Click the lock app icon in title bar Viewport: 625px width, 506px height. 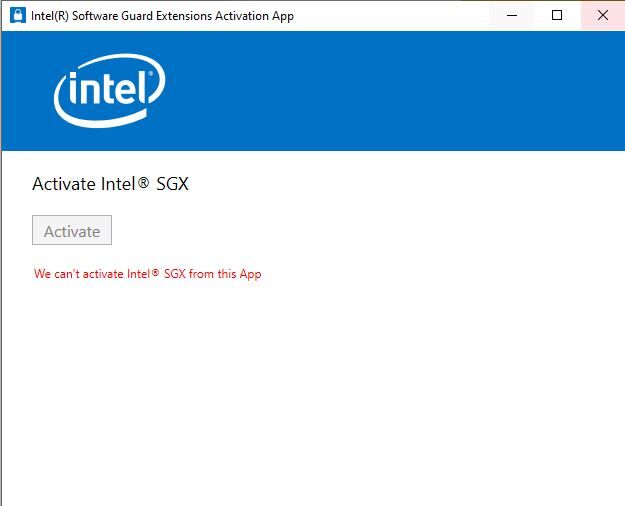click(18, 16)
